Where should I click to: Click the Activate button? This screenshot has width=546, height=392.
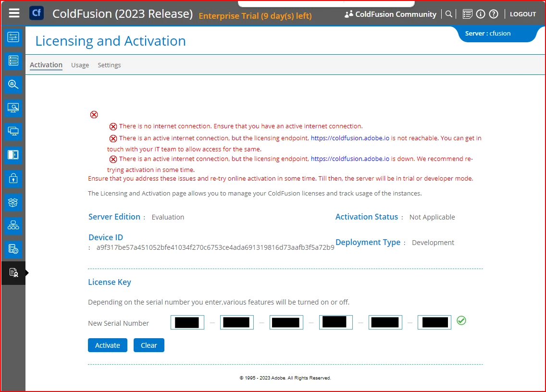[x=108, y=345]
